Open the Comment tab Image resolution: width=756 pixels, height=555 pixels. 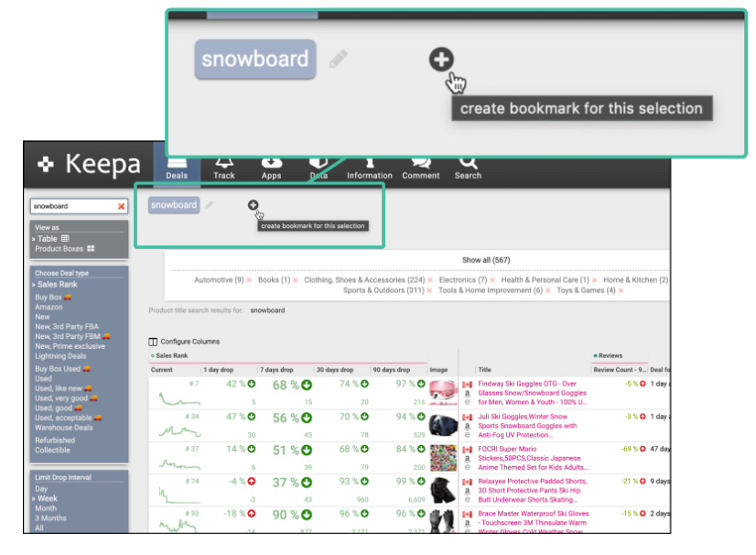click(421, 169)
